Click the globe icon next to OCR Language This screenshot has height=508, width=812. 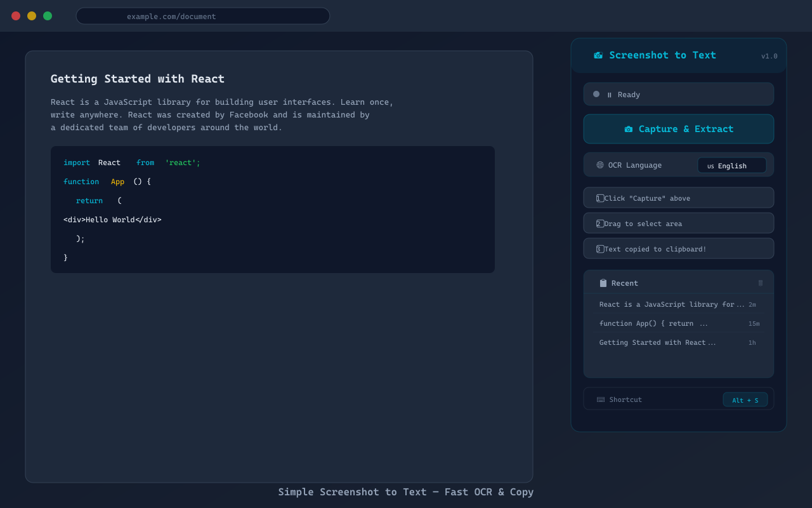click(x=599, y=164)
